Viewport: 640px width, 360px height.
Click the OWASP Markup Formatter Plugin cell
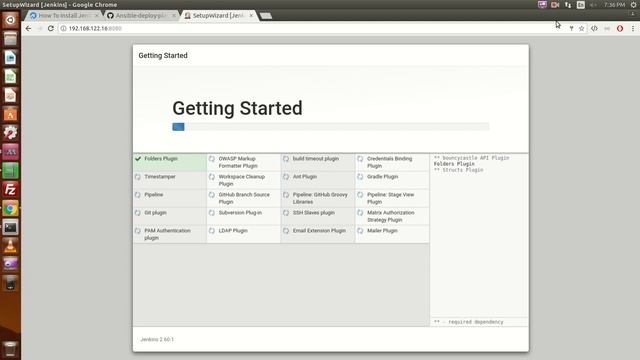(x=244, y=162)
